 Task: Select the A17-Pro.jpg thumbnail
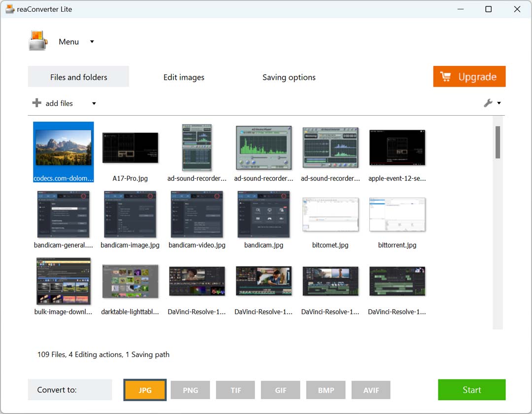tap(130, 148)
